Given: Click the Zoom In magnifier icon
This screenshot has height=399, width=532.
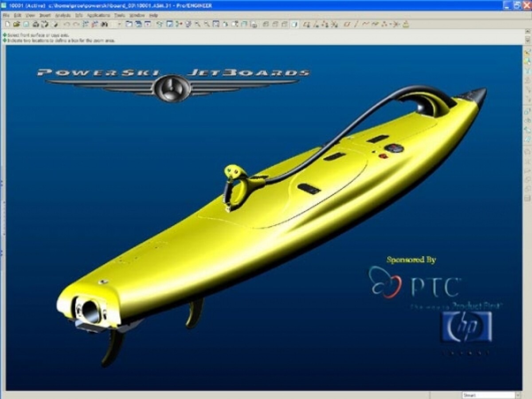Looking at the screenshot, I should (x=197, y=24).
